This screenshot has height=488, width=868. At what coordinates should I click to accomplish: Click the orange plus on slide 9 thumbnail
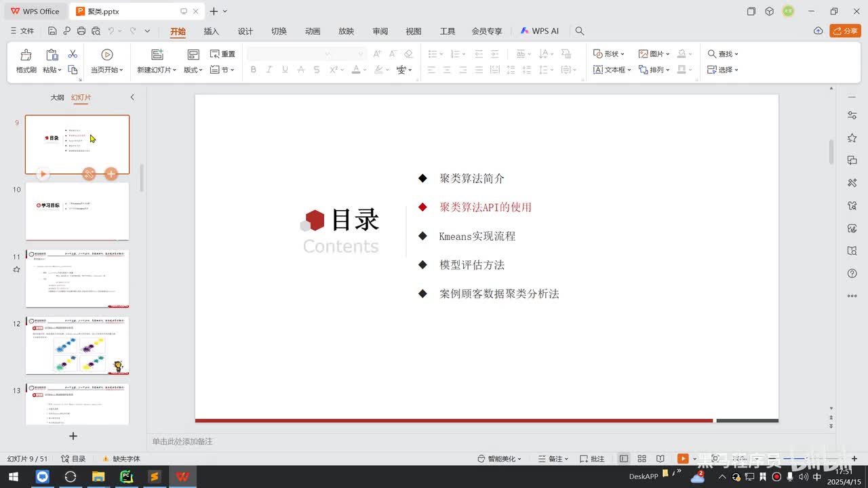click(x=111, y=174)
